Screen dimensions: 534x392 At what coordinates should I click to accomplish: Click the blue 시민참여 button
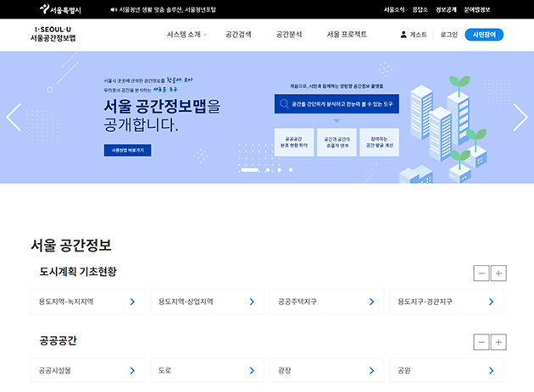[x=484, y=35]
